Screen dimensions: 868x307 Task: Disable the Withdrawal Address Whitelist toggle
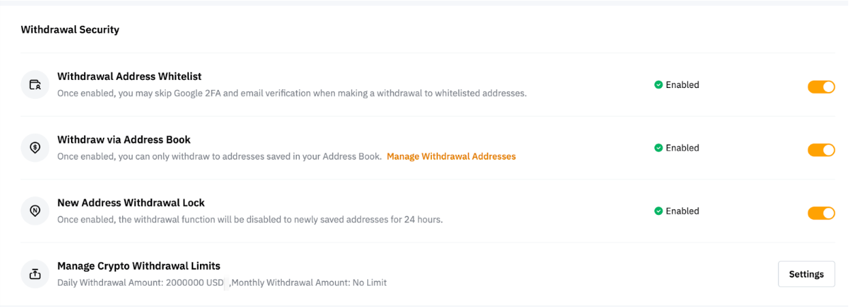tap(821, 87)
